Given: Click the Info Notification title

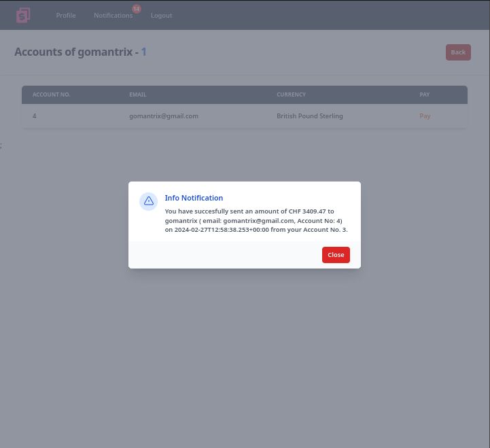Looking at the screenshot, I should (194, 198).
